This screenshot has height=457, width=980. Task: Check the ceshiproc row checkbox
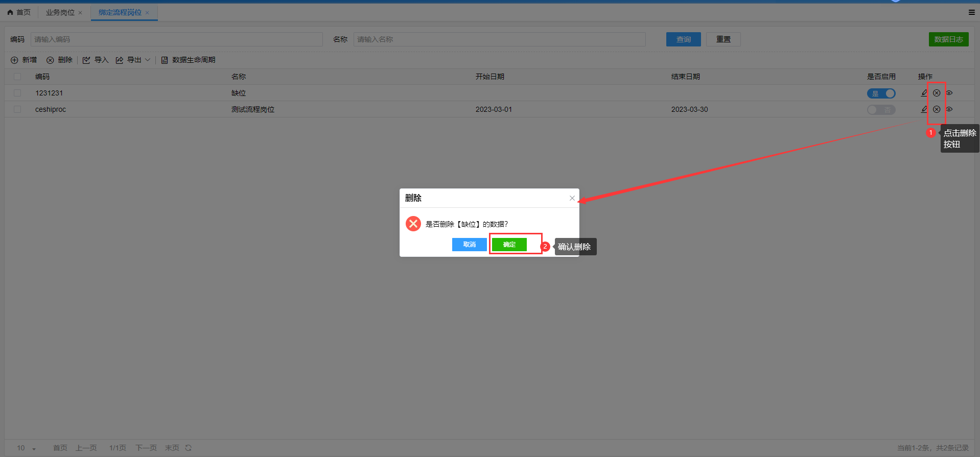pyautogui.click(x=17, y=109)
